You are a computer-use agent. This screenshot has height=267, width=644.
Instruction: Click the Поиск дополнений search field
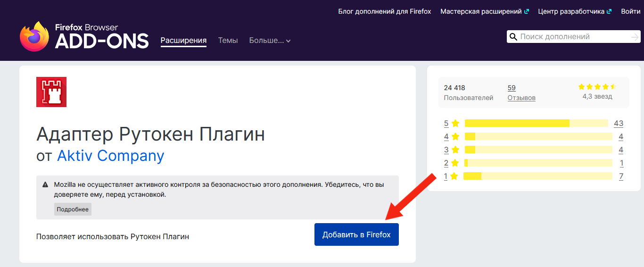pos(574,37)
